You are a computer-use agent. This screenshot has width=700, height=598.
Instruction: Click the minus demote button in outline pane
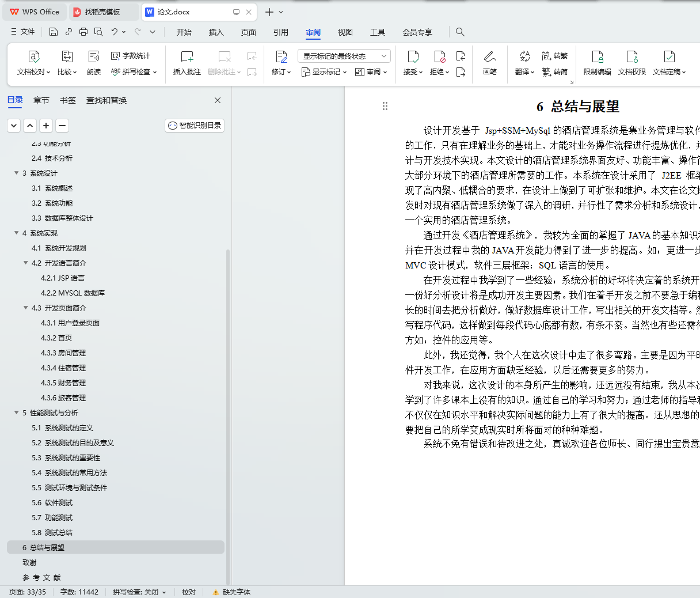[62, 125]
